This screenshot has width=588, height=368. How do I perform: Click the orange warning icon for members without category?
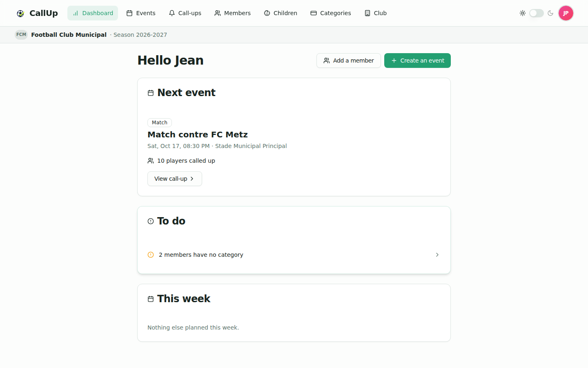tap(151, 255)
